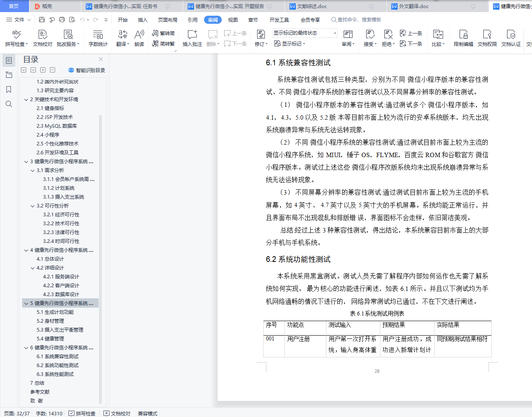
Task: Click the minus icon in the 目录 panel header
Action: point(52,70)
